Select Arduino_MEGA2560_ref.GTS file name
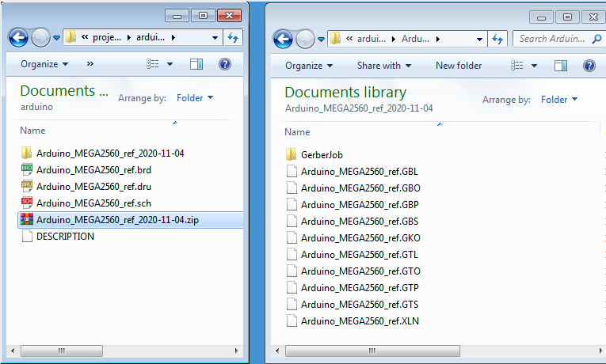Screen dimensions: 606x364 [x=360, y=305]
